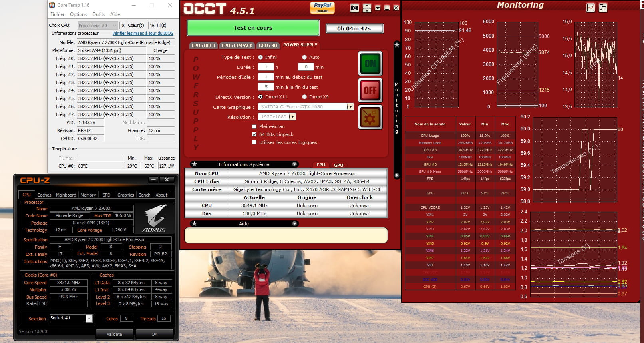644x343 pixels.
Task: Click the idle minutes à la fin field
Action: [266, 87]
